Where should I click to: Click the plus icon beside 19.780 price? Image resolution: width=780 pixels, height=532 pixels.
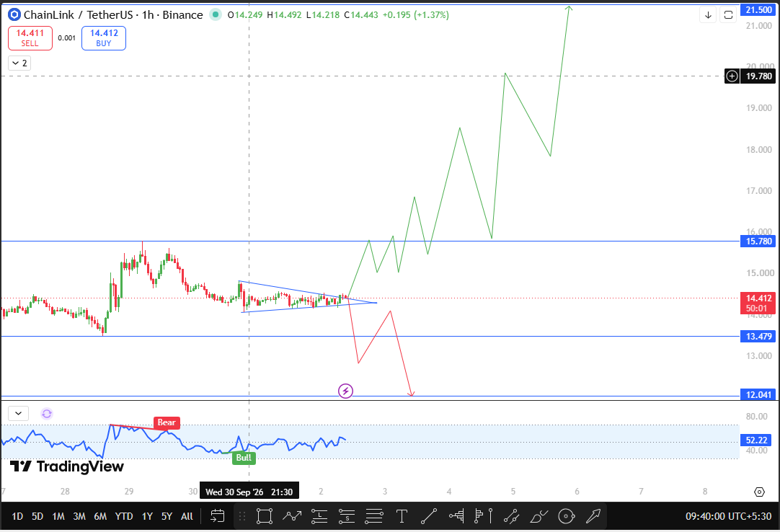(x=732, y=76)
